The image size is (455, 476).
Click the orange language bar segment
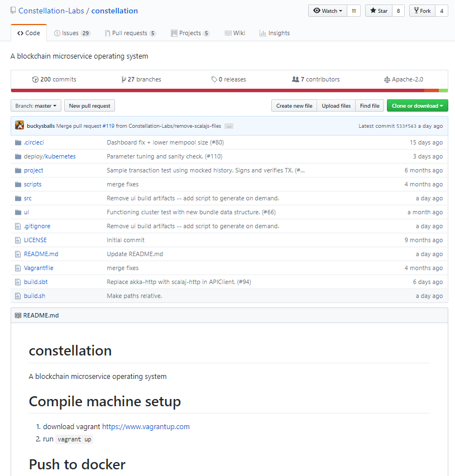coord(432,90)
